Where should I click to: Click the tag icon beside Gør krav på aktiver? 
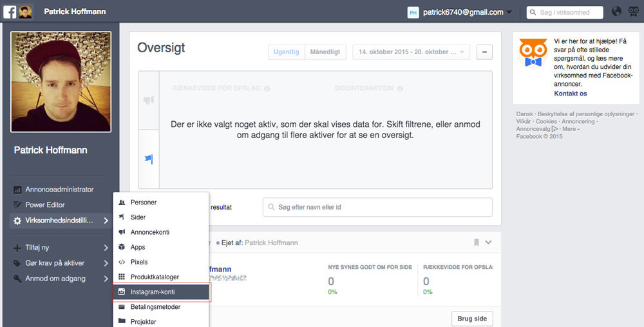point(17,263)
